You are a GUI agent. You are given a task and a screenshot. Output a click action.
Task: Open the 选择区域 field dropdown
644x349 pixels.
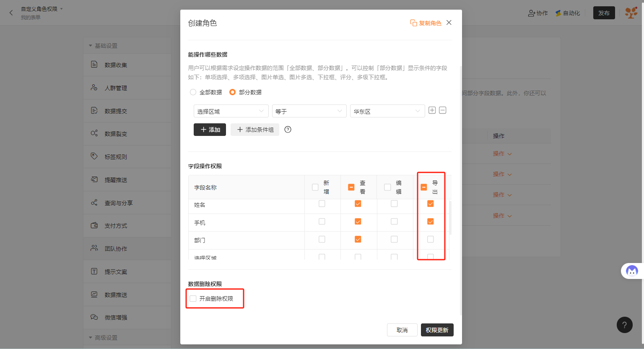[x=231, y=111]
